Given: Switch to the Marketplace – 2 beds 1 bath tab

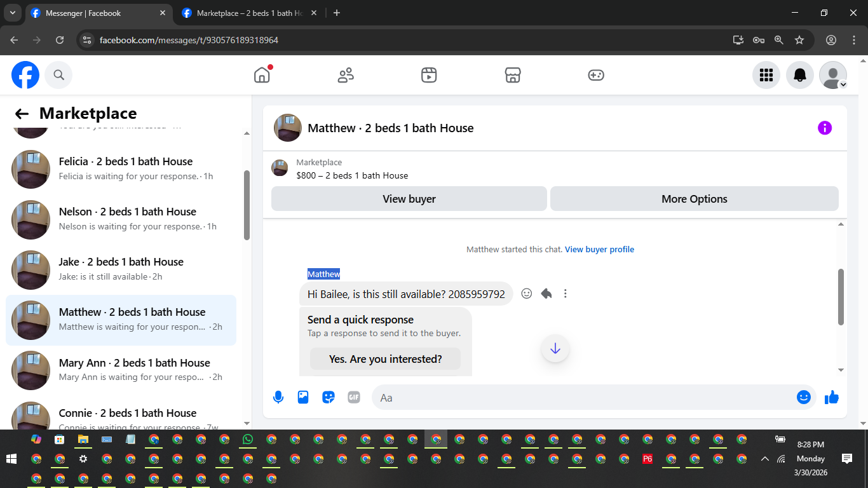Looking at the screenshot, I should coord(249,13).
